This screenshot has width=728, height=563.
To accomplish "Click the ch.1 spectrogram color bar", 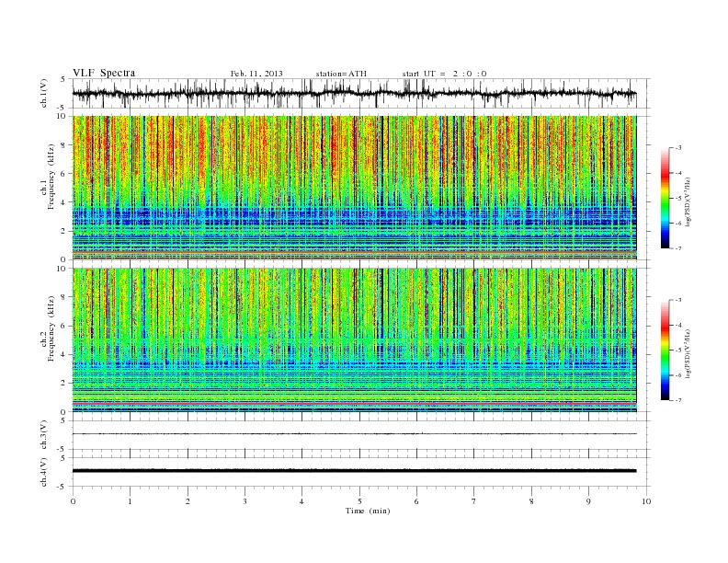I will point(665,198).
